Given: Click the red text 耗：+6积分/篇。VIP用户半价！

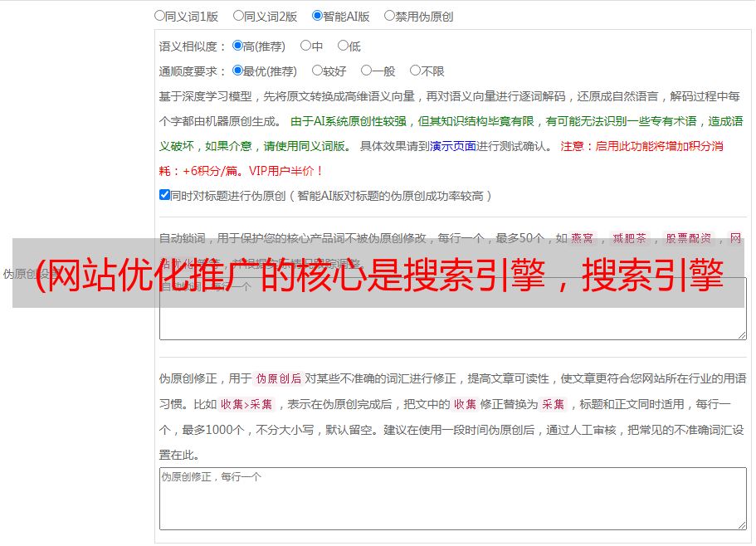Looking at the screenshot, I should pyautogui.click(x=241, y=171).
